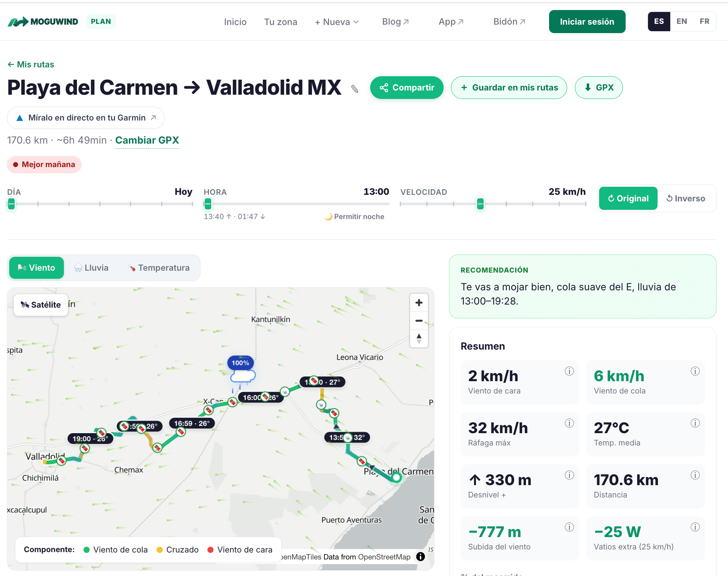Download the GPX file
Screen dimensions: 728x576
(x=598, y=87)
